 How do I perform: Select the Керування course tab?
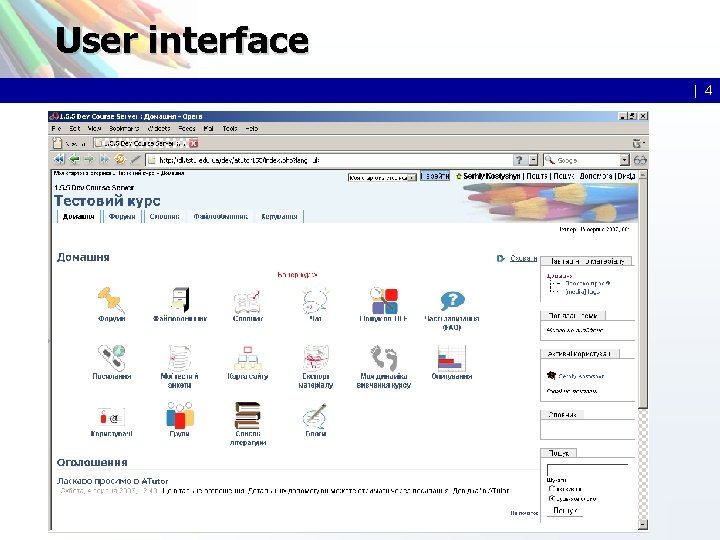(279, 216)
